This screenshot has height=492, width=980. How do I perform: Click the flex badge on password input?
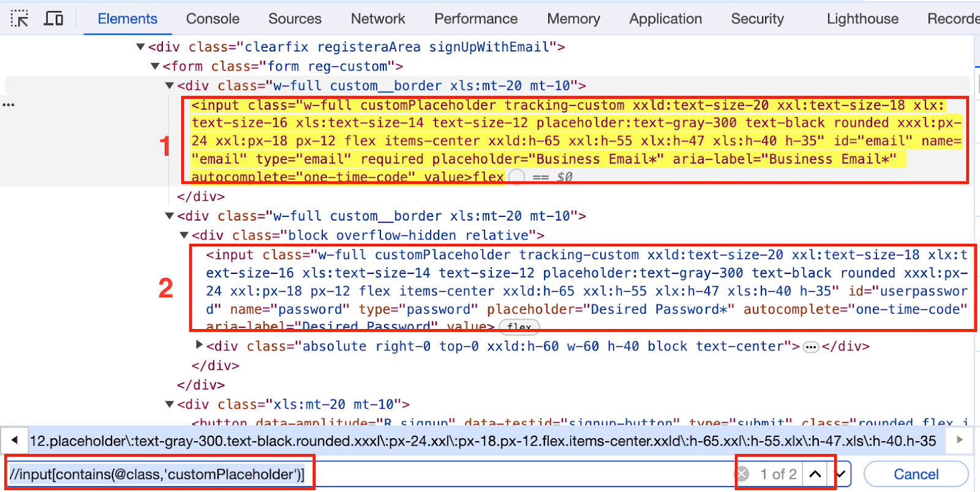coord(519,327)
